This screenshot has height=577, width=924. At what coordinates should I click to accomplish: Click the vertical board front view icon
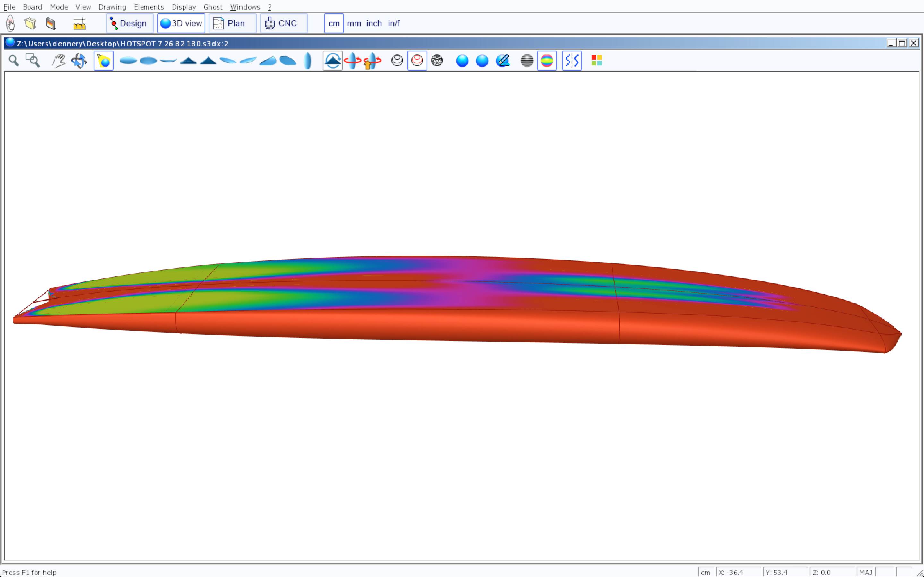(x=307, y=60)
